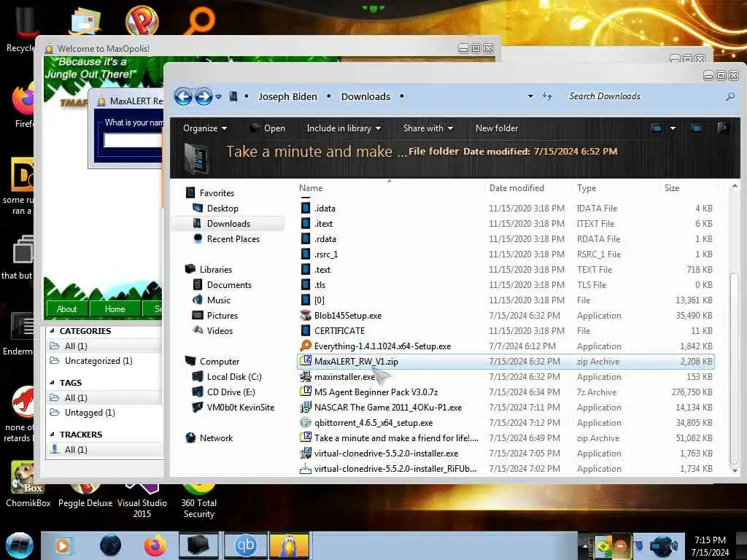
Task: Switch to MaxOpolis parrot taskbar icon
Action: click(290, 545)
